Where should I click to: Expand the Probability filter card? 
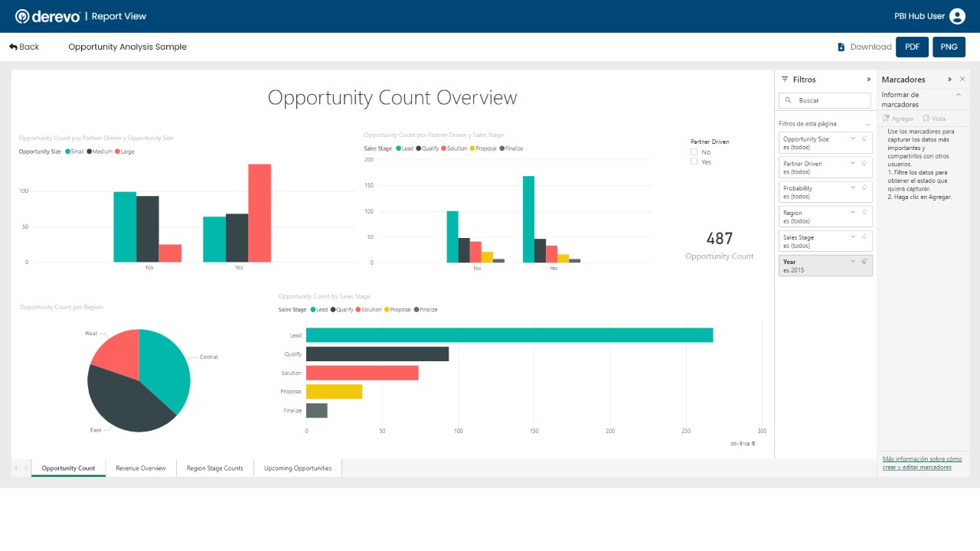point(853,187)
